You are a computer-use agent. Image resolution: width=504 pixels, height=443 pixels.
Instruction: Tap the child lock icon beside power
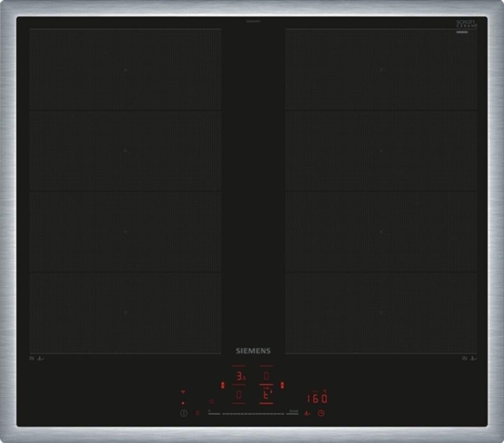198,413
